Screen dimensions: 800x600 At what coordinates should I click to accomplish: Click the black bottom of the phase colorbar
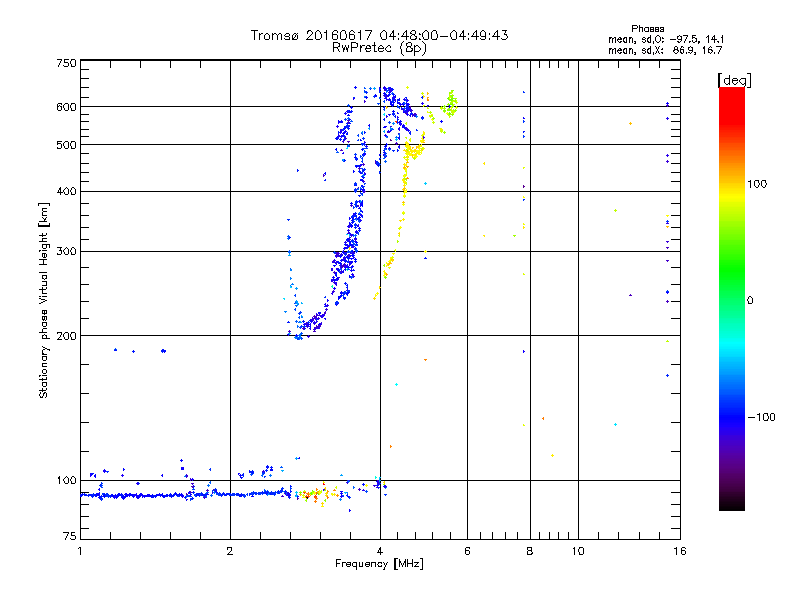coord(732,503)
